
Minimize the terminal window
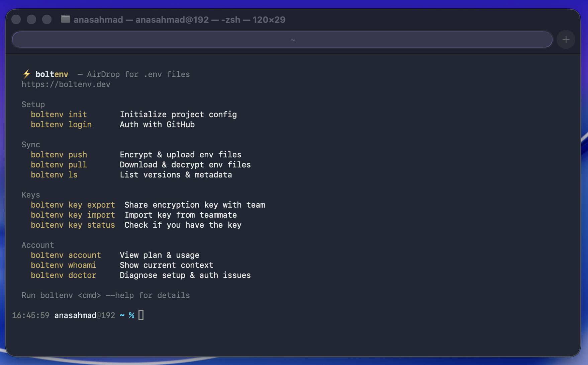point(31,19)
